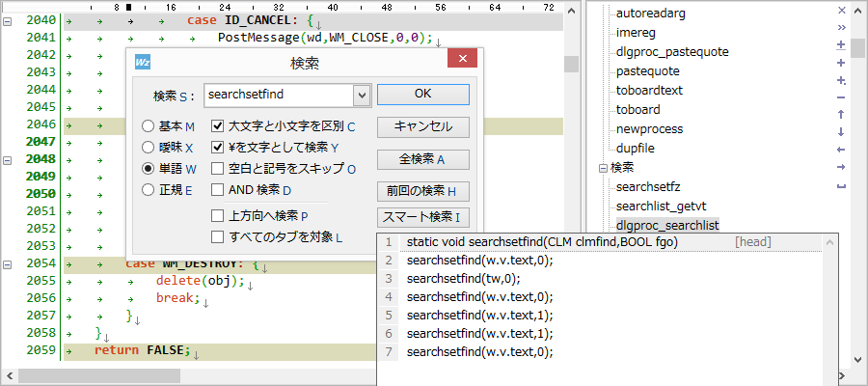Click the down arrow icon in outline toolbar
This screenshot has height=386, width=868.
[x=841, y=132]
